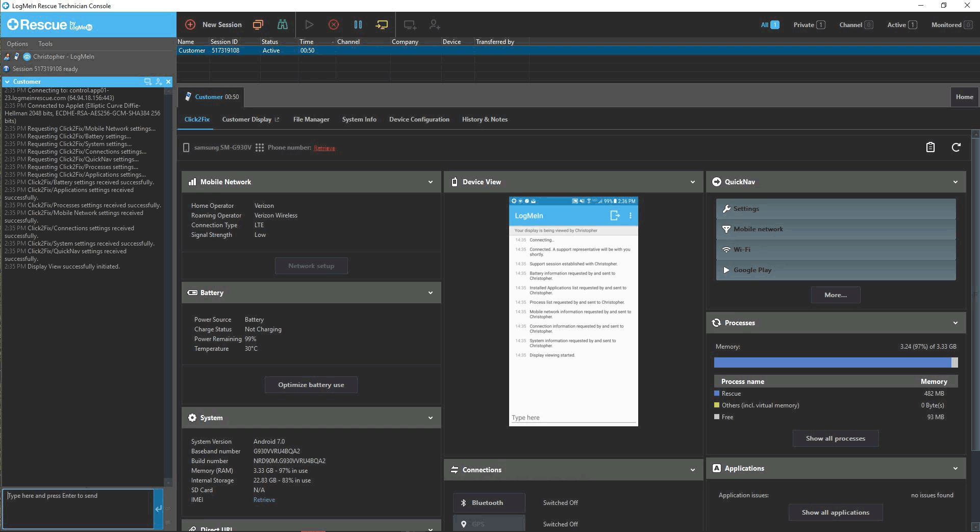This screenshot has width=980, height=532.
Task: Click the red New Session plus icon
Action: pos(190,25)
